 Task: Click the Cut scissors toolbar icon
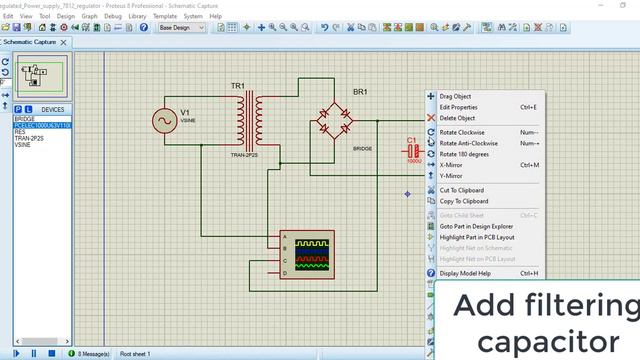[x=351, y=27]
